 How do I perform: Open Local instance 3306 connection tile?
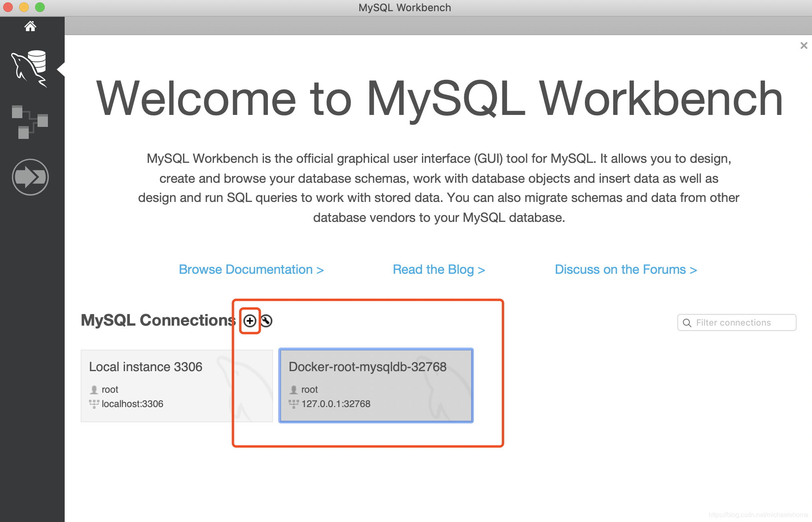point(176,386)
